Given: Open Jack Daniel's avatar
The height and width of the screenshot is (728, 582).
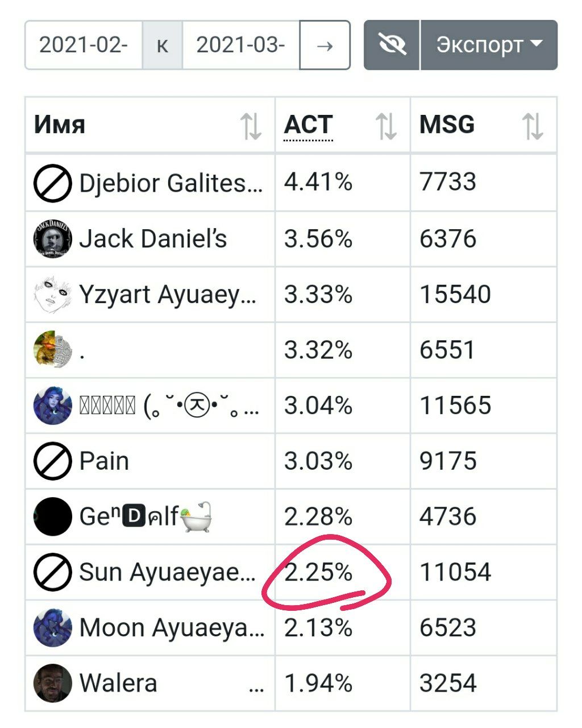Looking at the screenshot, I should 53,239.
